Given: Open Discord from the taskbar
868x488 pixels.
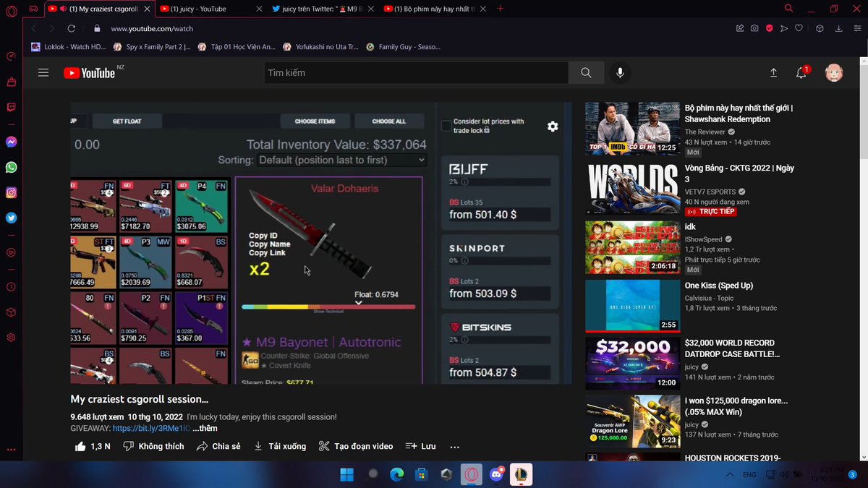Looking at the screenshot, I should coord(496,474).
